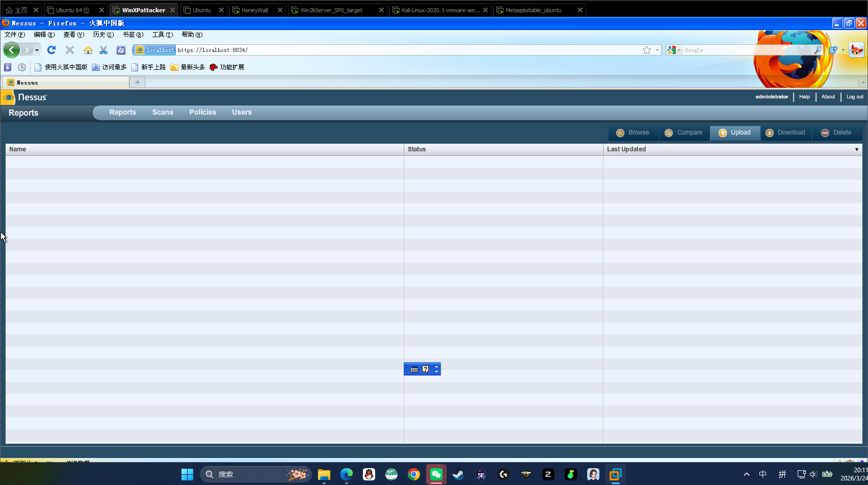
Task: Open QQ from the taskbar
Action: 369,474
